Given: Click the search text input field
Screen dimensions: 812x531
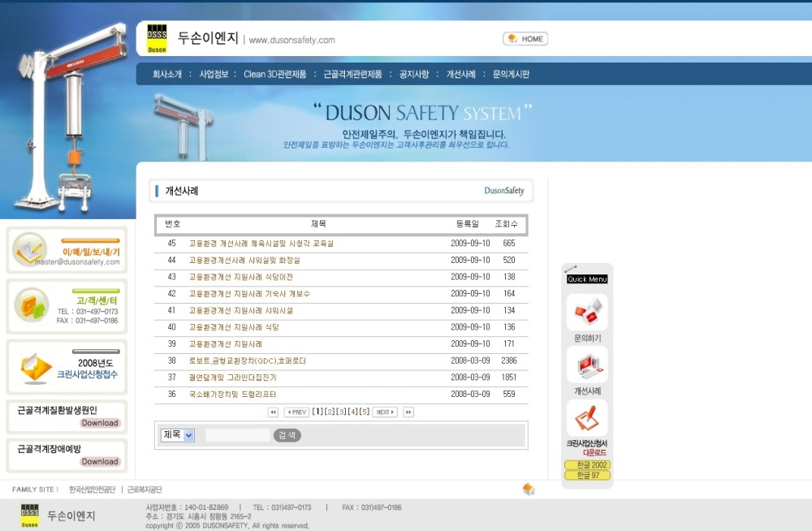Looking at the screenshot, I should [x=237, y=435].
